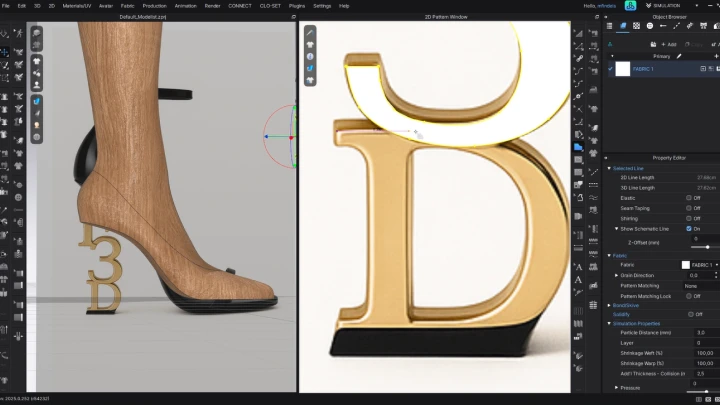720x405 pixels.
Task: Collapse the Show Schematic Line sub-section arrow
Action: [x=616, y=229]
